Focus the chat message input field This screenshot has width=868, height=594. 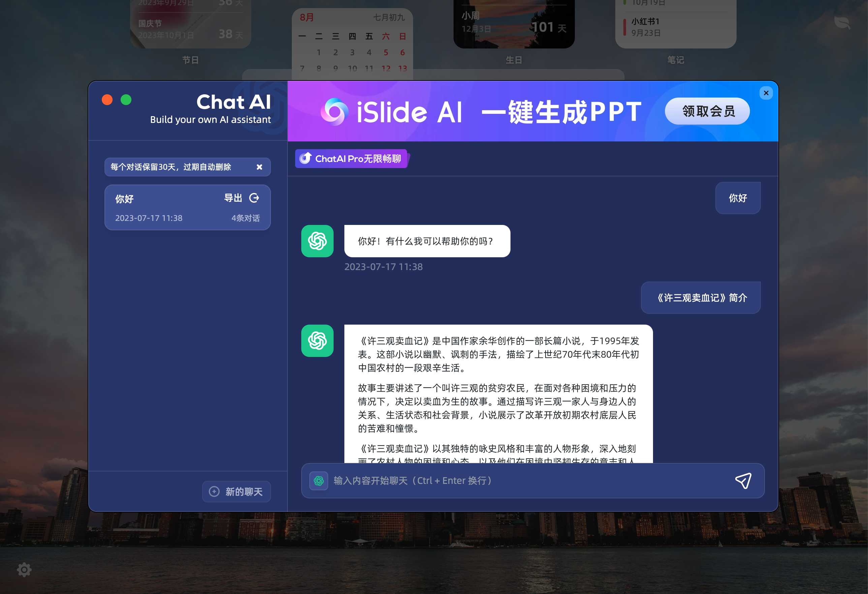pyautogui.click(x=523, y=481)
